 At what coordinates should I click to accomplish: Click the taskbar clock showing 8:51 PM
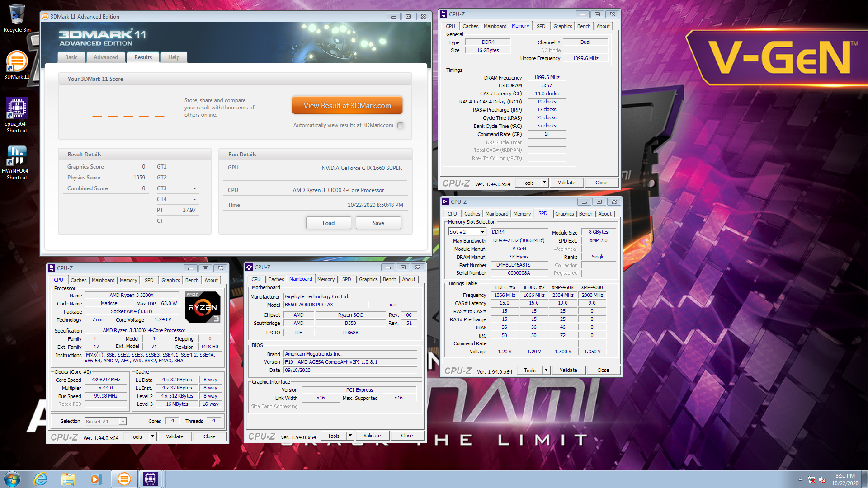click(845, 479)
